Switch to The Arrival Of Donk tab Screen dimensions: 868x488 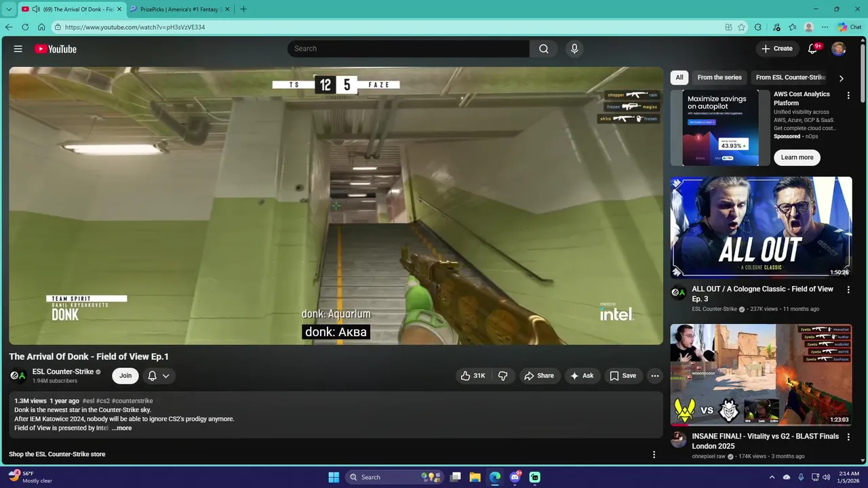point(72,9)
